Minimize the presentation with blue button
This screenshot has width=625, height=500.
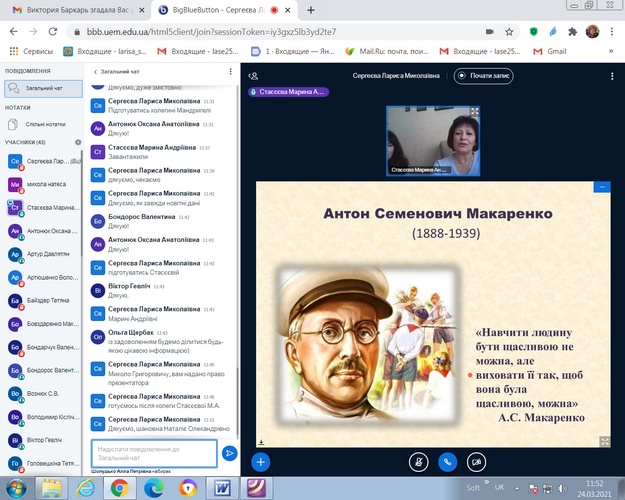click(x=602, y=187)
